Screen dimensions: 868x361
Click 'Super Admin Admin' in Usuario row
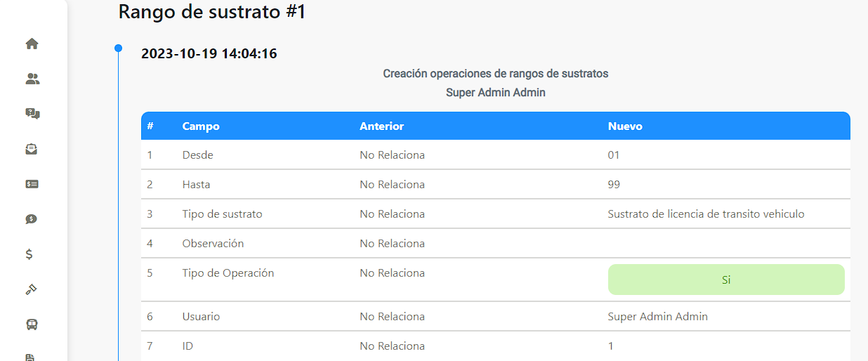click(657, 317)
